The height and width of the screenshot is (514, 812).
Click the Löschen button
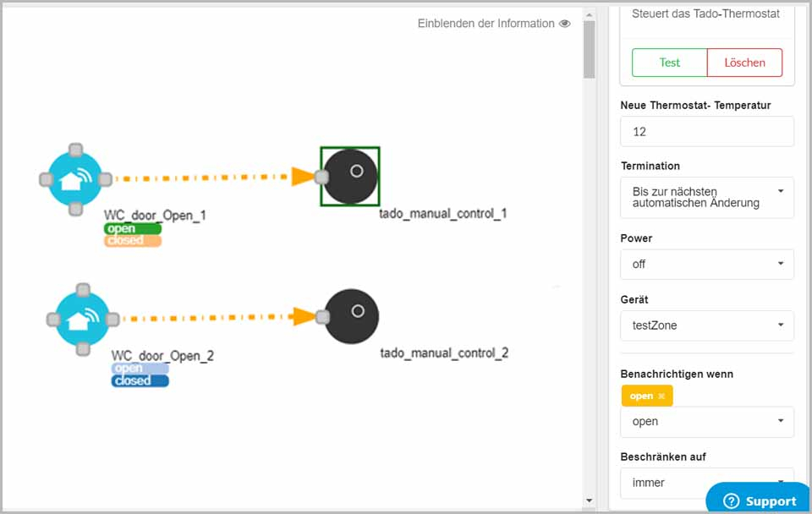click(744, 63)
